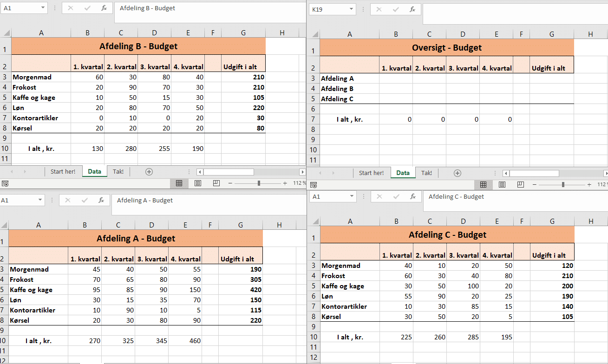Select Data sheet tab in Afdeling B window
This screenshot has height=364, width=608.
tap(94, 171)
